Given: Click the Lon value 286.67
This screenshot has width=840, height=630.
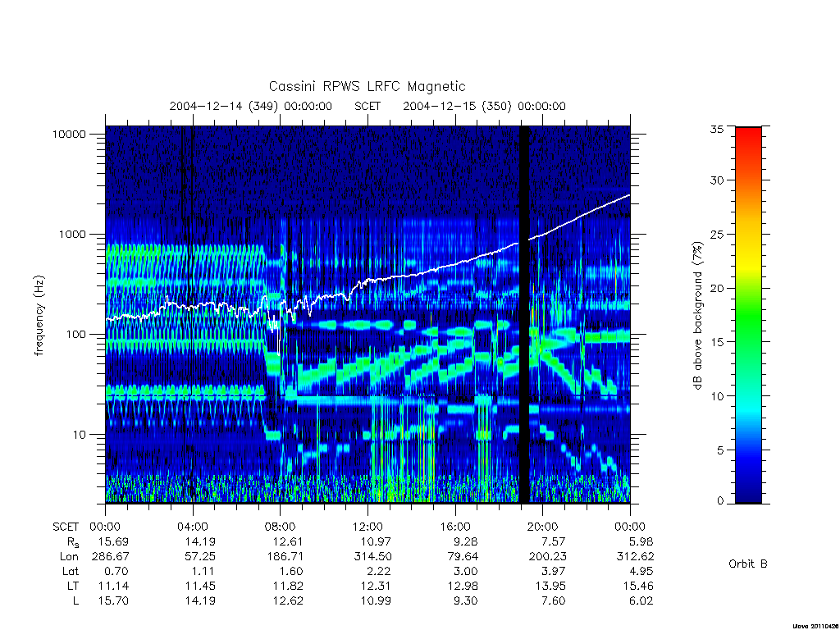Looking at the screenshot, I should [111, 557].
